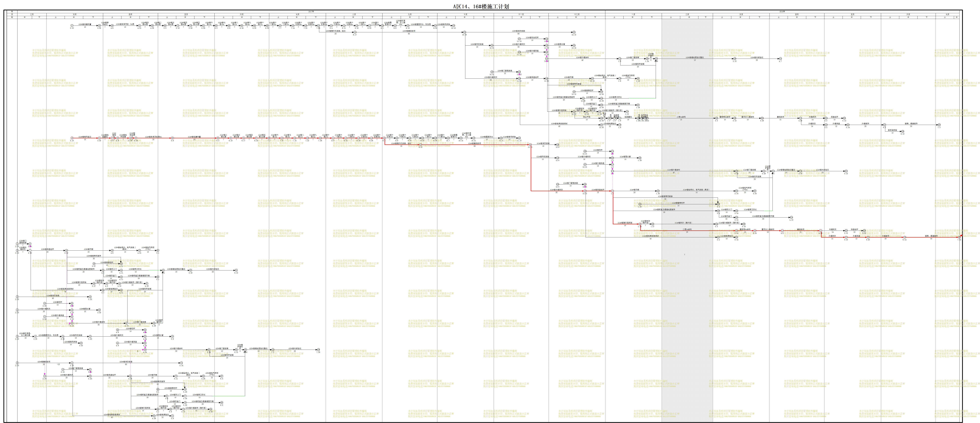Click activity label A16#楼落水管
Screen dimensions: 980x423
coord(559,44)
